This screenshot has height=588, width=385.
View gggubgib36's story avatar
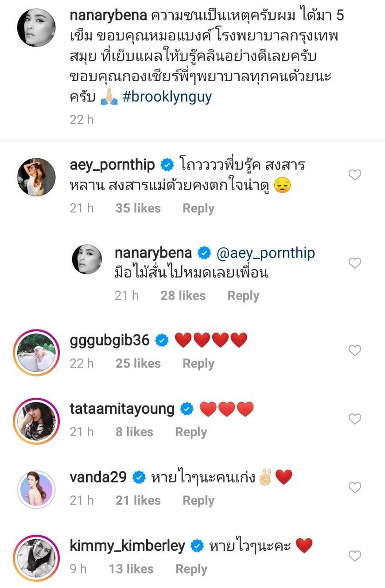point(36,353)
